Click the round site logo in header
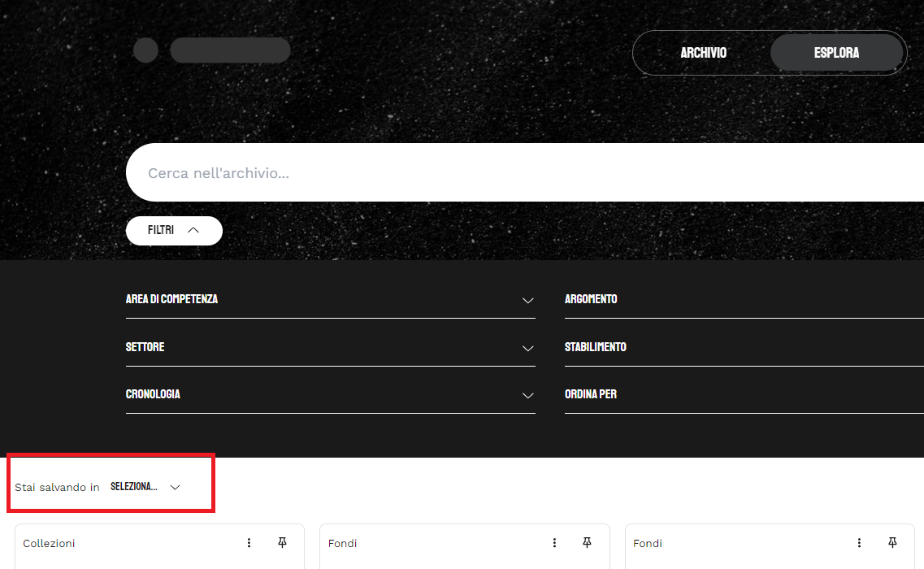924x569 pixels. (145, 50)
